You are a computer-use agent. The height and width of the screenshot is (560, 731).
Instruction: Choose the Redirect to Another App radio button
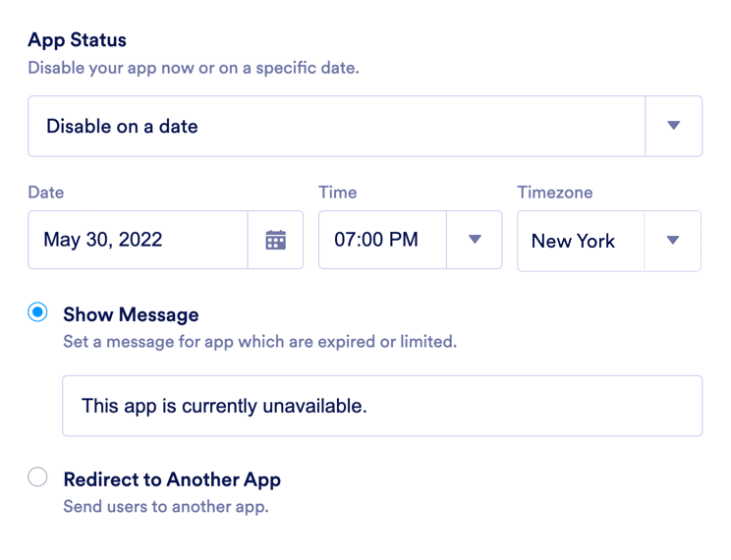[x=37, y=478]
